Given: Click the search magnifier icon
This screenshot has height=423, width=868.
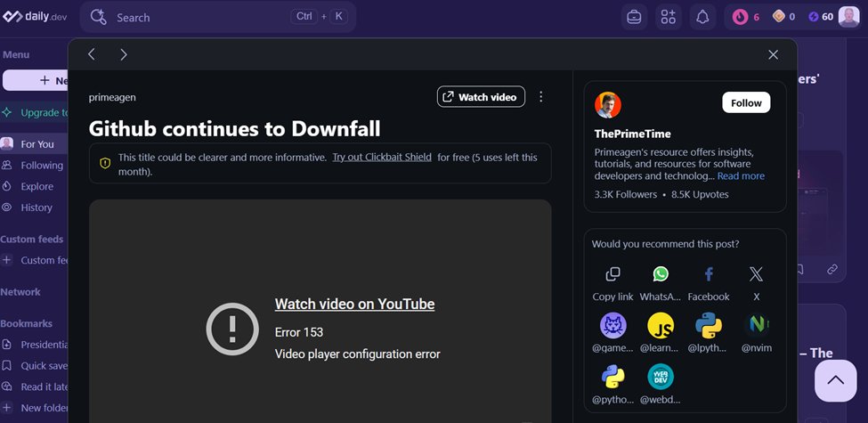Looking at the screenshot, I should [99, 17].
